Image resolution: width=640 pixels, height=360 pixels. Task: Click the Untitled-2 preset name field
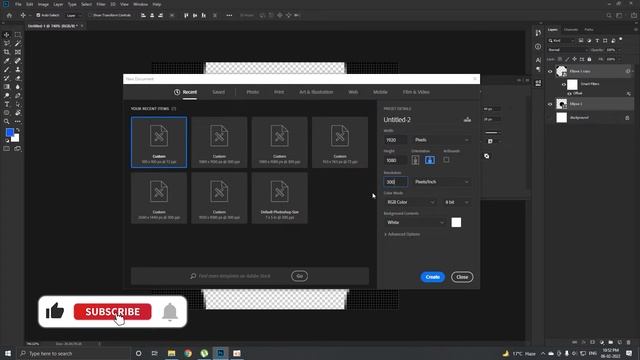click(420, 120)
